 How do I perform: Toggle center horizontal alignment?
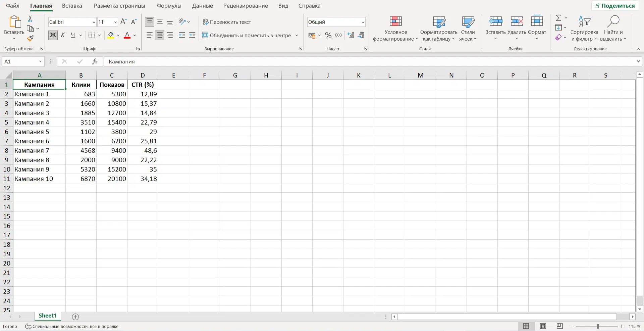coord(160,35)
